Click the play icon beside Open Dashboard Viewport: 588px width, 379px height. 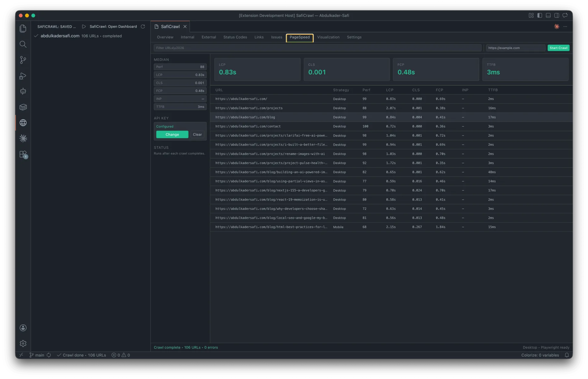pos(84,27)
